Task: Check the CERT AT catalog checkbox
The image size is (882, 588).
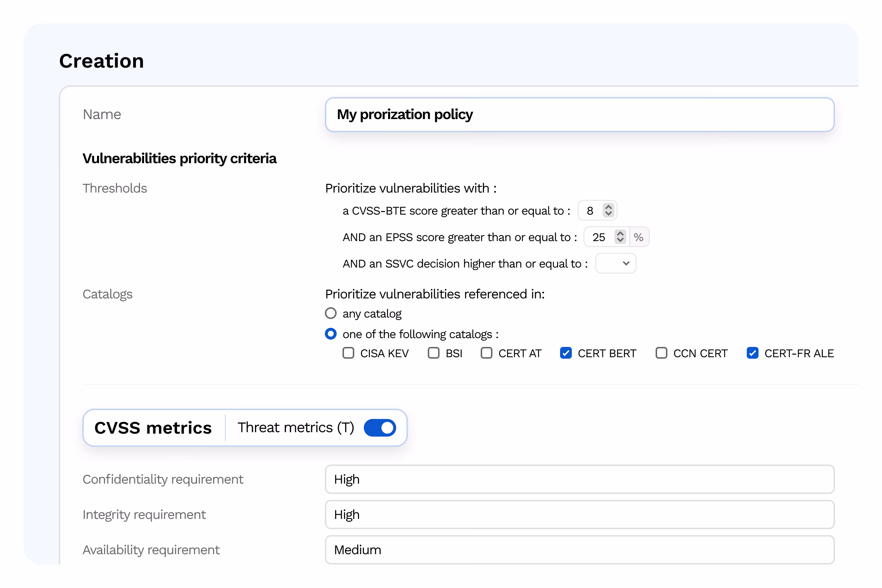Action: click(486, 353)
